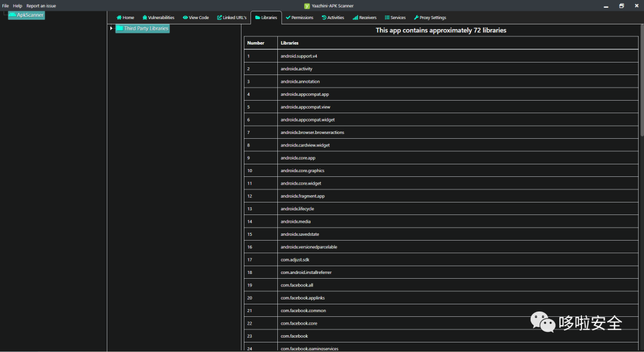644x352 pixels.
Task: Open the Receivers tab
Action: pyautogui.click(x=365, y=18)
